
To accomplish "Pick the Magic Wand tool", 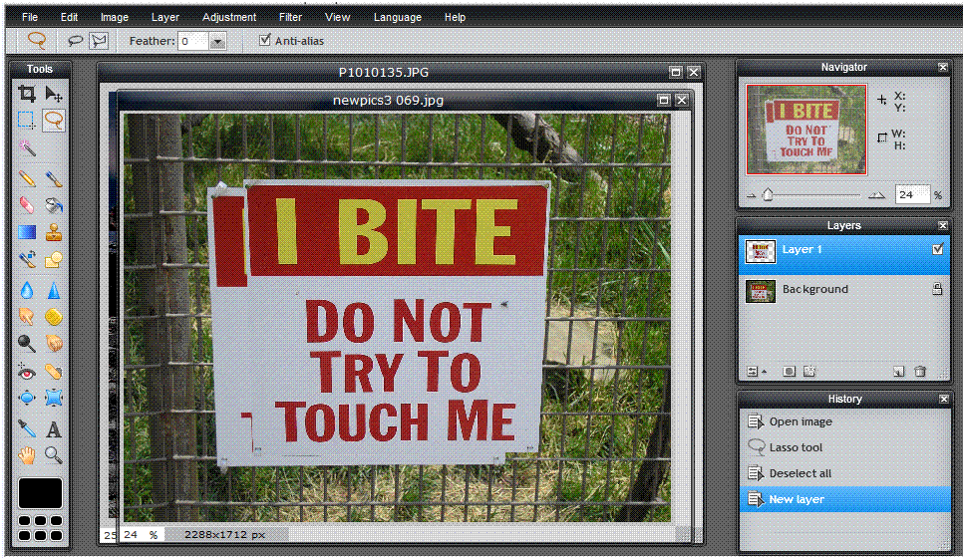I will coord(27,147).
